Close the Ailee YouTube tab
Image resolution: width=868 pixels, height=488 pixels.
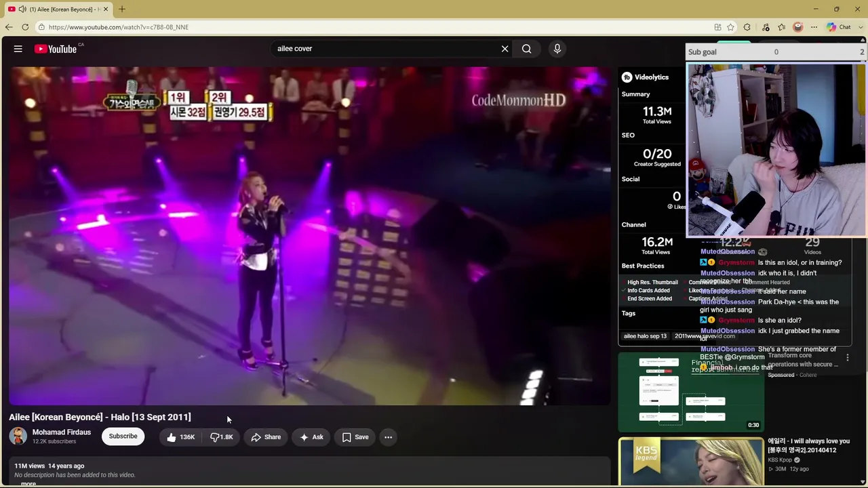coord(106,9)
